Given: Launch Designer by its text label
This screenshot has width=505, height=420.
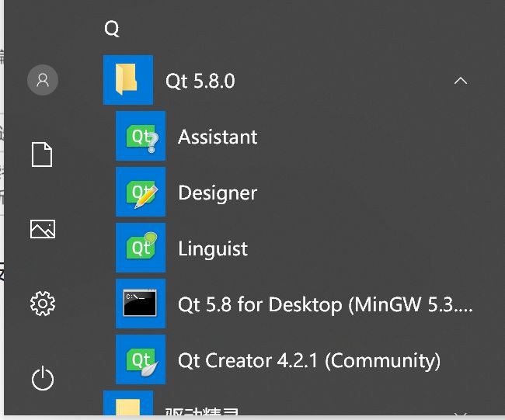Looking at the screenshot, I should 218,193.
